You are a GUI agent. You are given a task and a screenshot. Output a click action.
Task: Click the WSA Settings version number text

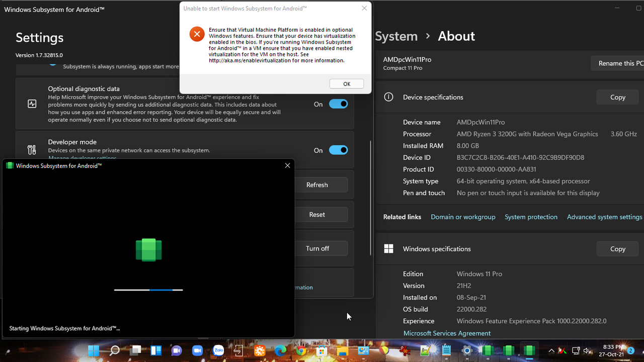(x=39, y=55)
